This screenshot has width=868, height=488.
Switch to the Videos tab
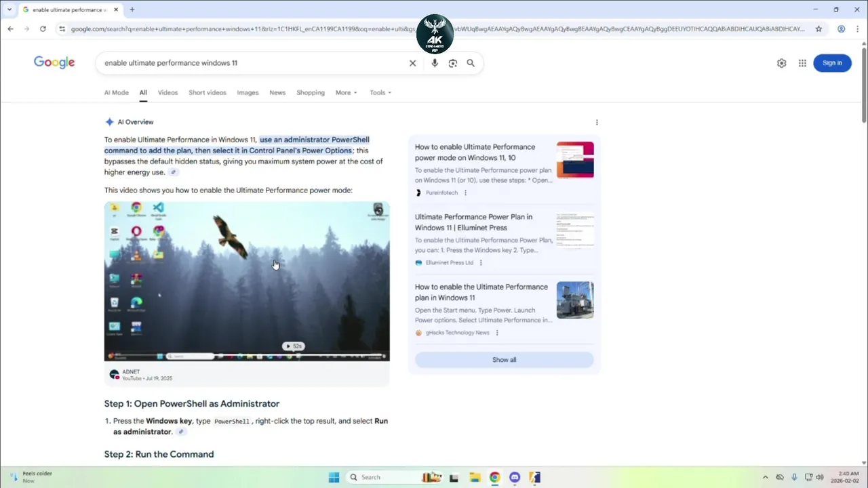pyautogui.click(x=167, y=93)
